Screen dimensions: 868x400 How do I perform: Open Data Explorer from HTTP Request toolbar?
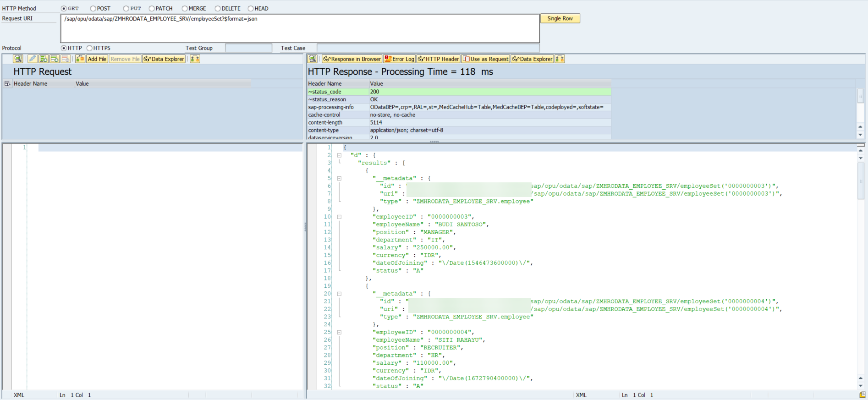tap(164, 59)
